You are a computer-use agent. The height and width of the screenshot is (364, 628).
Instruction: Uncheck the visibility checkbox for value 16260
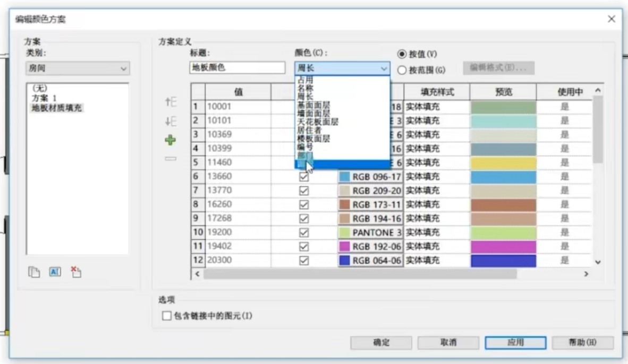click(x=304, y=205)
